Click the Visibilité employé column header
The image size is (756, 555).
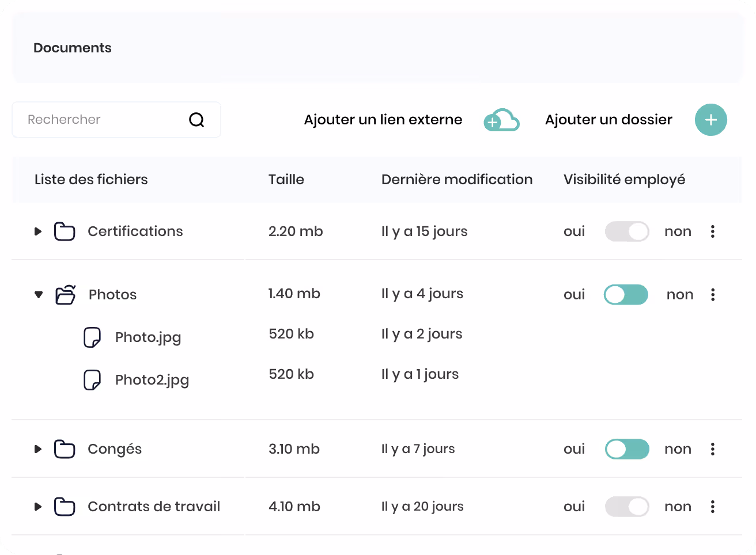click(625, 180)
